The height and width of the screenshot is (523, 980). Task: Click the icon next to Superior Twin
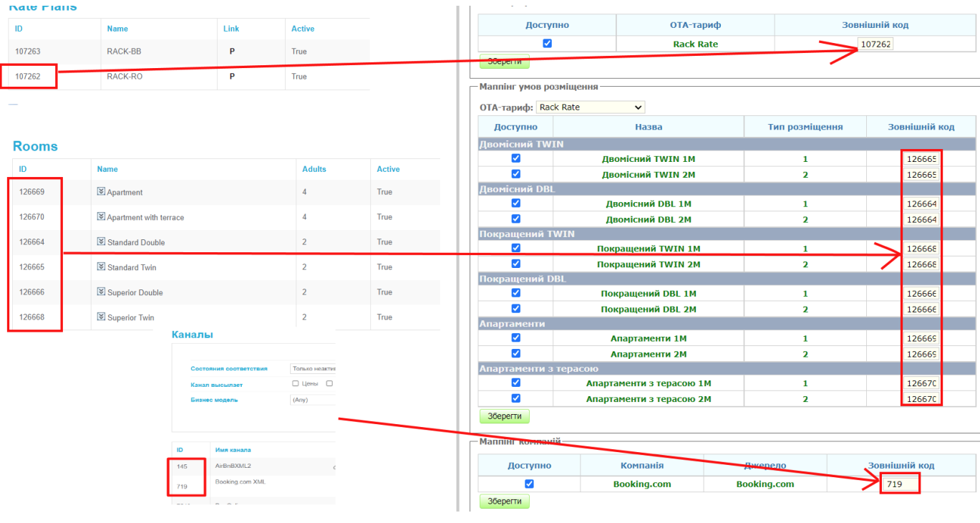tap(101, 317)
